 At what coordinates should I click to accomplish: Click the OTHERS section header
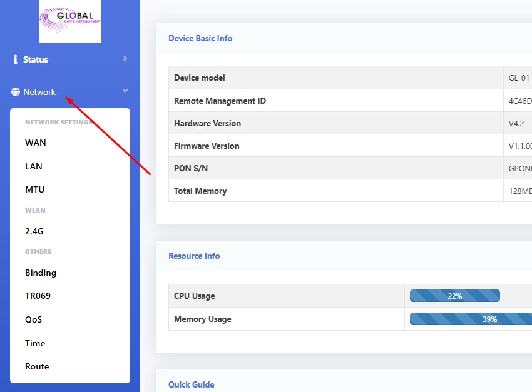click(38, 251)
